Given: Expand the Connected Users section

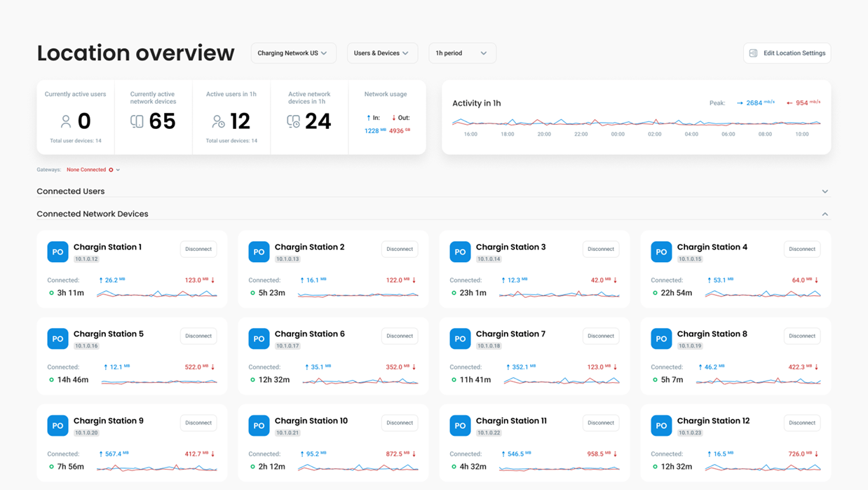Looking at the screenshot, I should 825,191.
